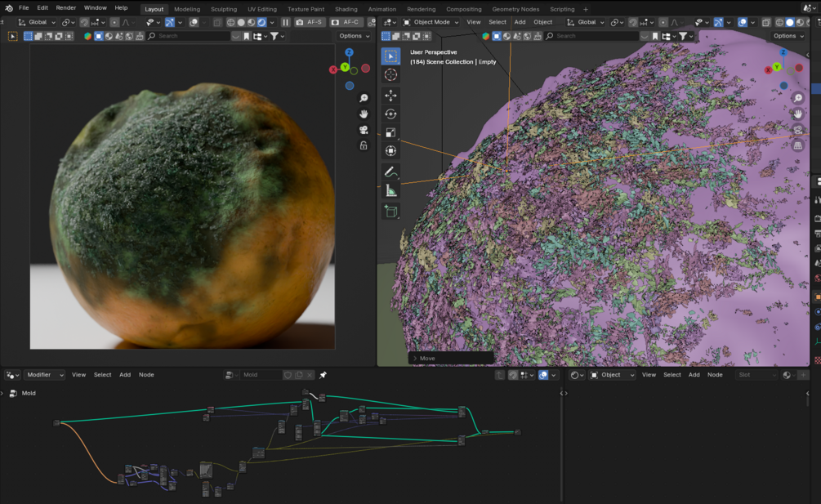Viewport: 821px width, 504px height.
Task: Open Node menu in geometry node editor
Action: (x=146, y=375)
